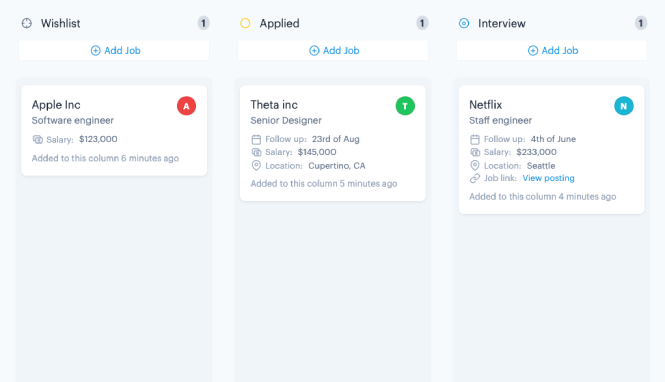Open the Theta inc job card title
The height and width of the screenshot is (382, 665).
274,105
